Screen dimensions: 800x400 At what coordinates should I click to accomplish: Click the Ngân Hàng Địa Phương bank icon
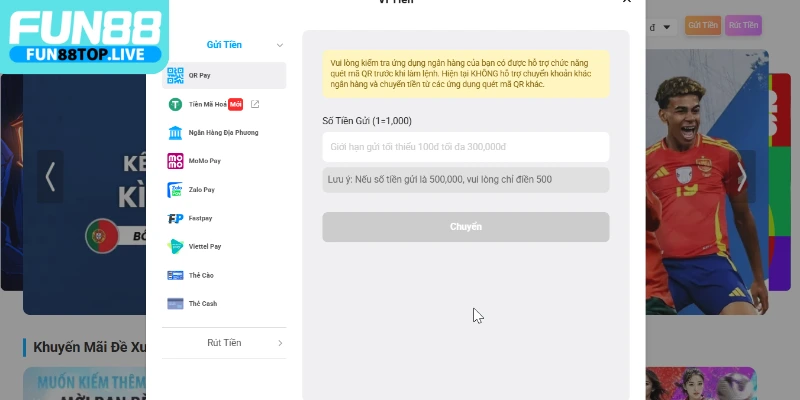[x=176, y=133]
